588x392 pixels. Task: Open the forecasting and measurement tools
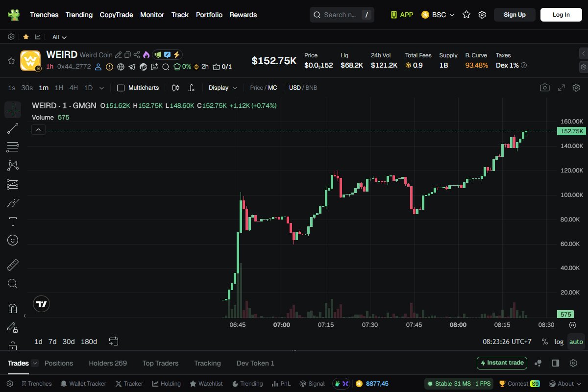point(13,184)
